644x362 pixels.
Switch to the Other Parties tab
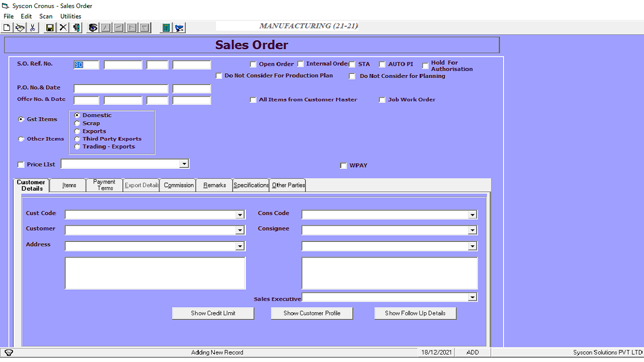coord(288,185)
